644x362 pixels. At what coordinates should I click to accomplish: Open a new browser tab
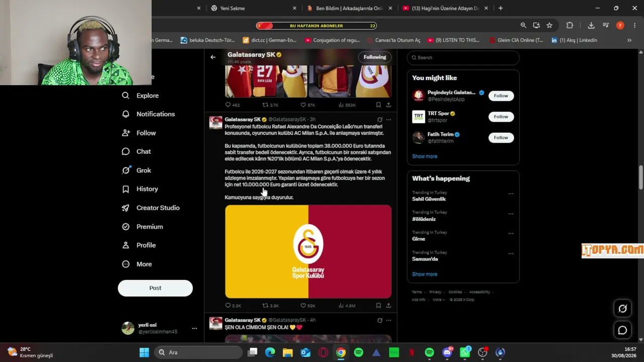point(500,8)
